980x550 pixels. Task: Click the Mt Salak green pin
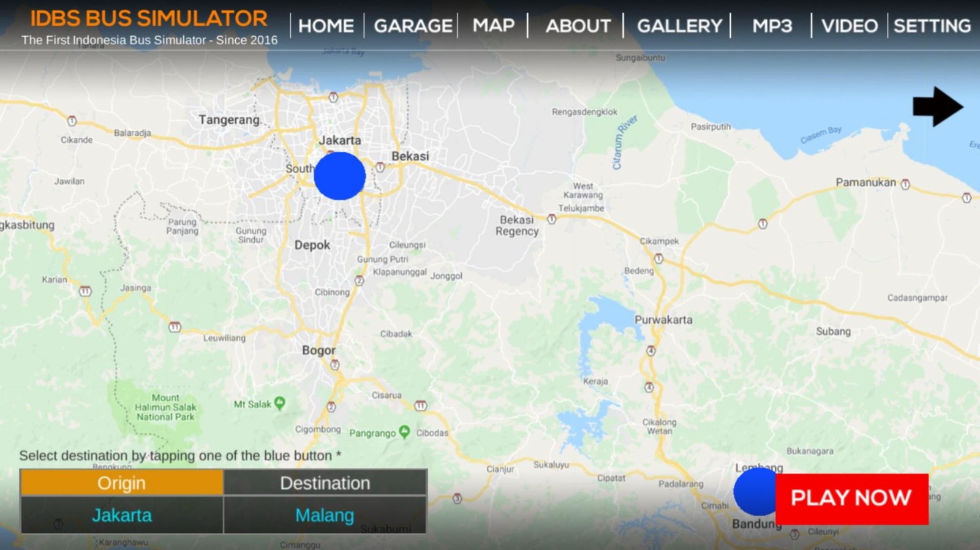coord(280,402)
